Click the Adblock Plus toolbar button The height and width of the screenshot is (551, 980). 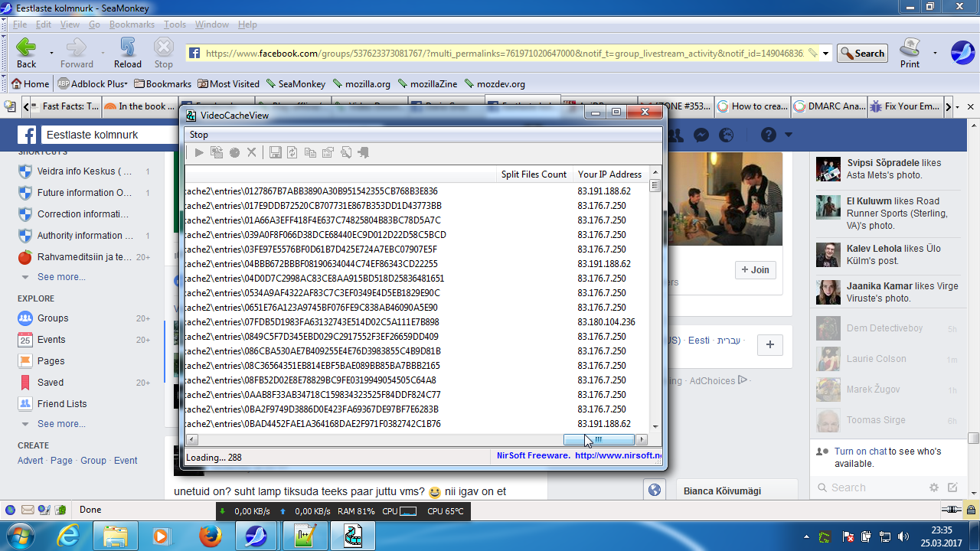point(93,84)
